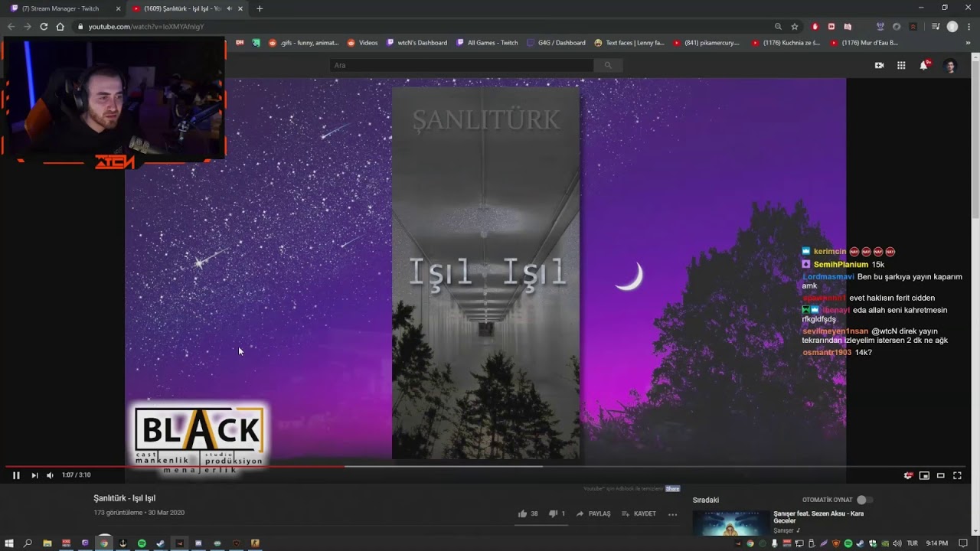Open G4G / Dashboard bookmark
Image resolution: width=980 pixels, height=551 pixels.
pyautogui.click(x=556, y=43)
